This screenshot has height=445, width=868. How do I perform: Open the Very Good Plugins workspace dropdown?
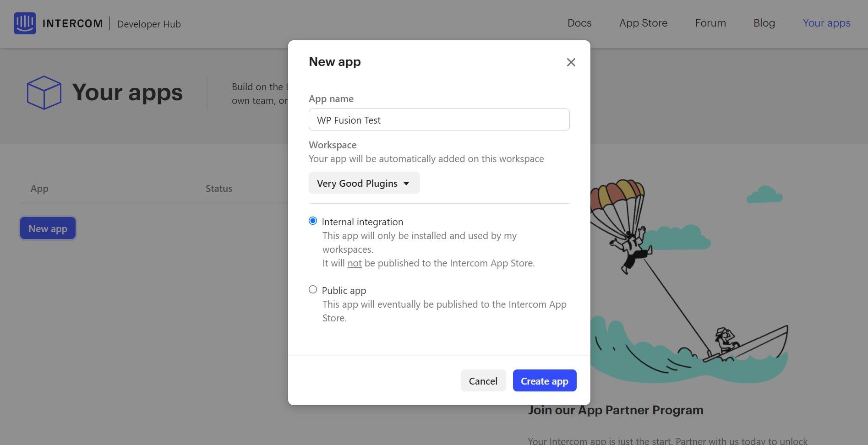(364, 183)
